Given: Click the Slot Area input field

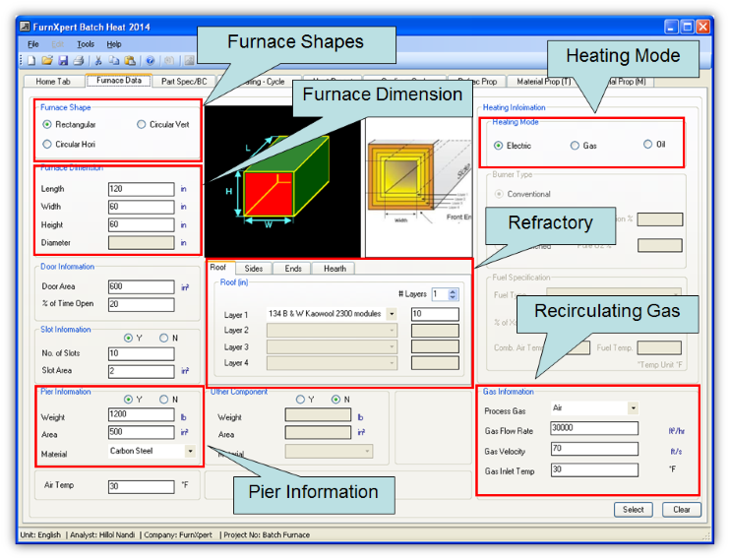Looking at the screenshot, I should click(x=141, y=371).
